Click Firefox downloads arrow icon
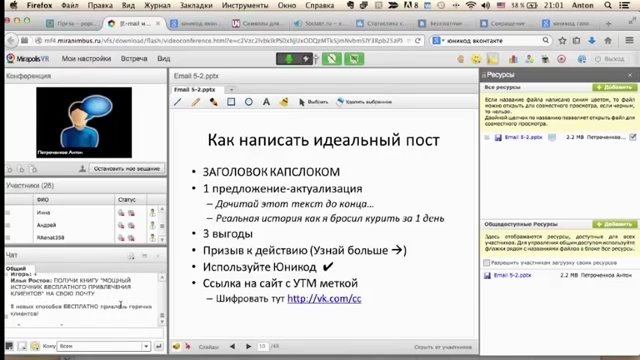This screenshot has width=640, height=360. pyautogui.click(x=592, y=40)
